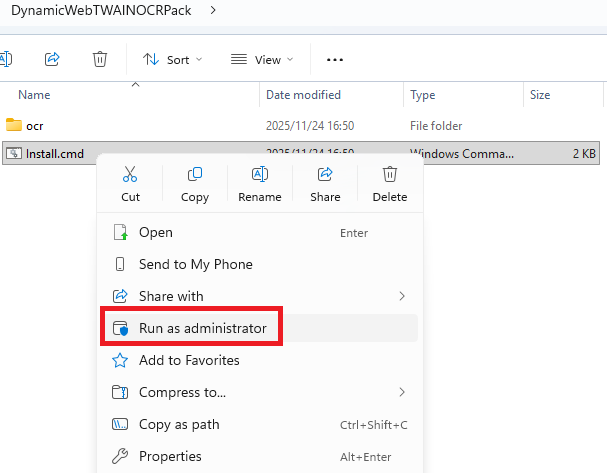Click the Cut icon in context menu

pos(130,174)
